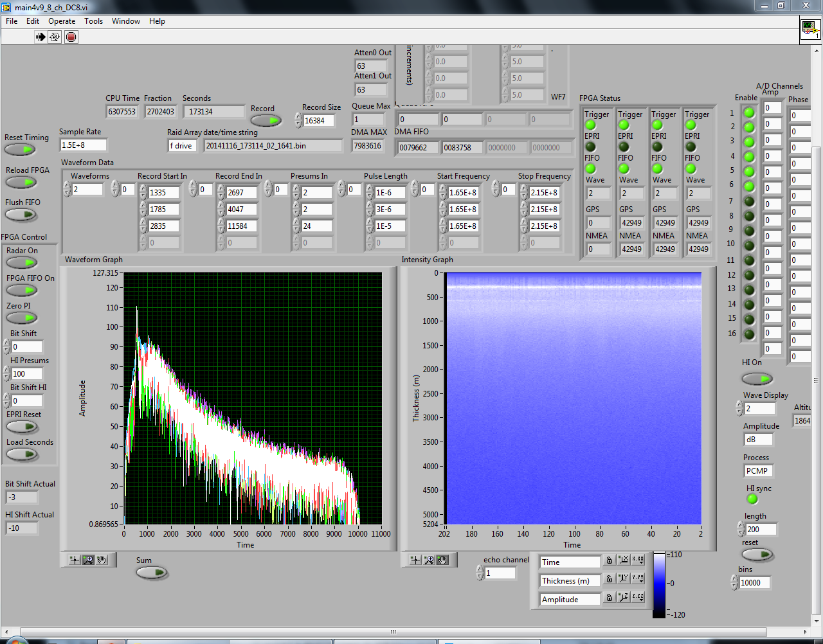
Task: Toggle the Record switch
Action: [x=266, y=120]
